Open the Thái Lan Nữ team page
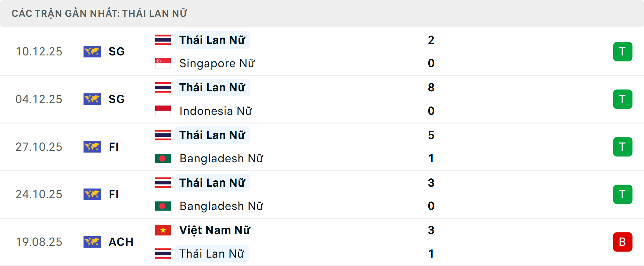Viewport: 644px width, 266px height. 212,40
